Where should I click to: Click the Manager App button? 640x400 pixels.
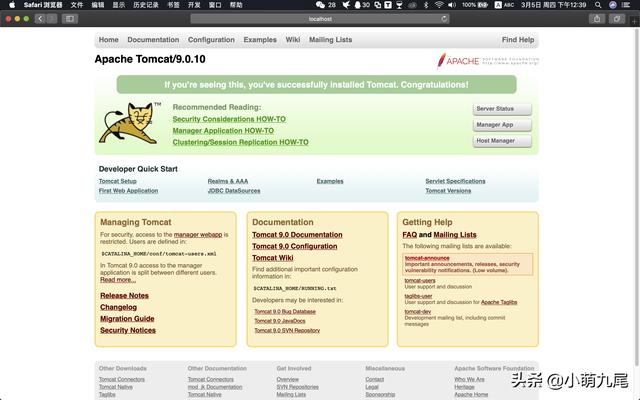502,125
